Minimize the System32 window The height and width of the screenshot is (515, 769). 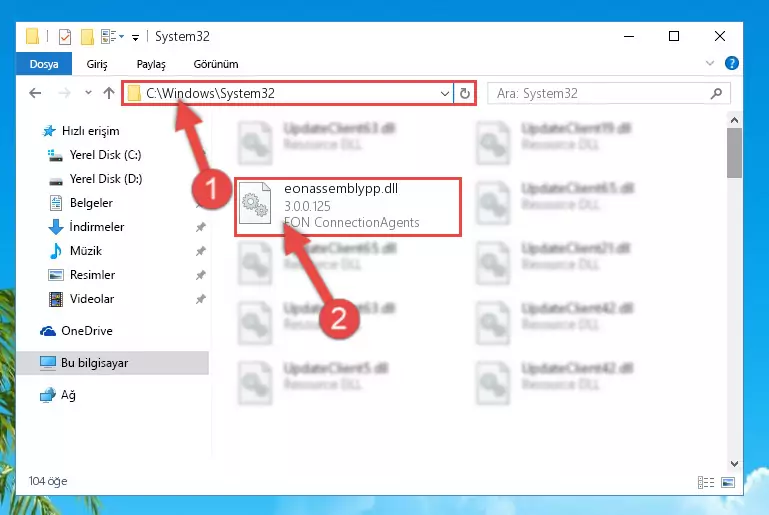tap(629, 36)
